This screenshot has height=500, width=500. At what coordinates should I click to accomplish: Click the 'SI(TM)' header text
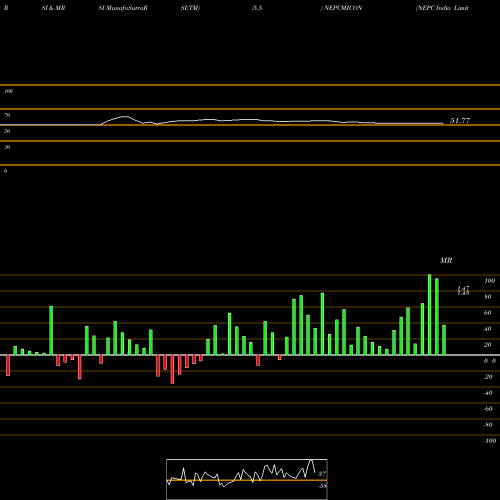[x=190, y=8]
